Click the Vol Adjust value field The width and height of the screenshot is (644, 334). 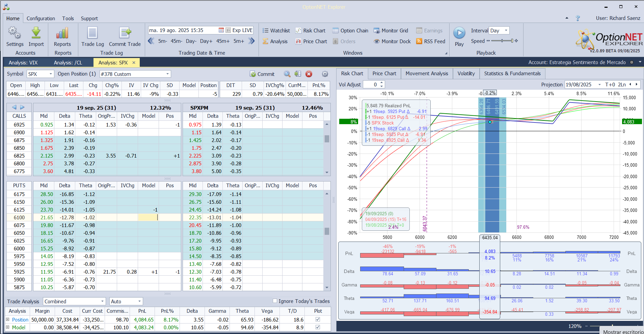(371, 85)
